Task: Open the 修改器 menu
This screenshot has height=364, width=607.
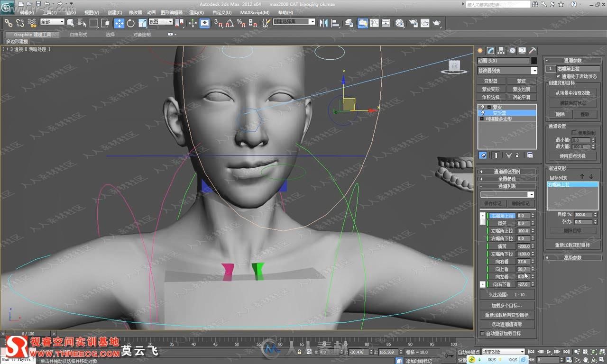Action: click(x=135, y=13)
